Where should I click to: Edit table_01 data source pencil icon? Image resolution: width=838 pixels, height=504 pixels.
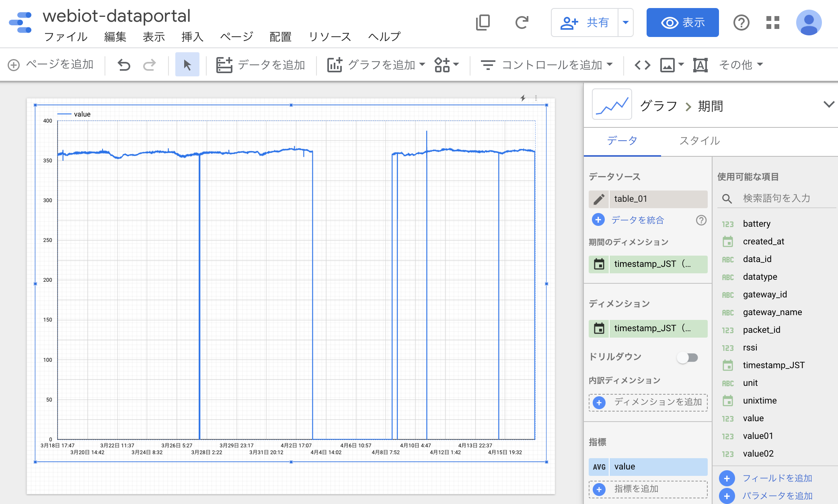(x=599, y=199)
